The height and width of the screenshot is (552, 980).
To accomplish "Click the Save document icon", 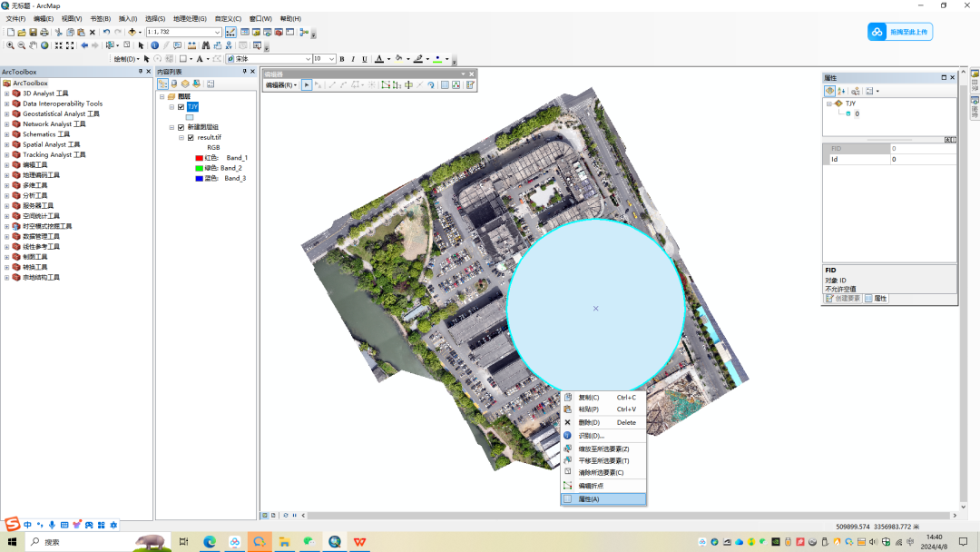I will click(34, 32).
